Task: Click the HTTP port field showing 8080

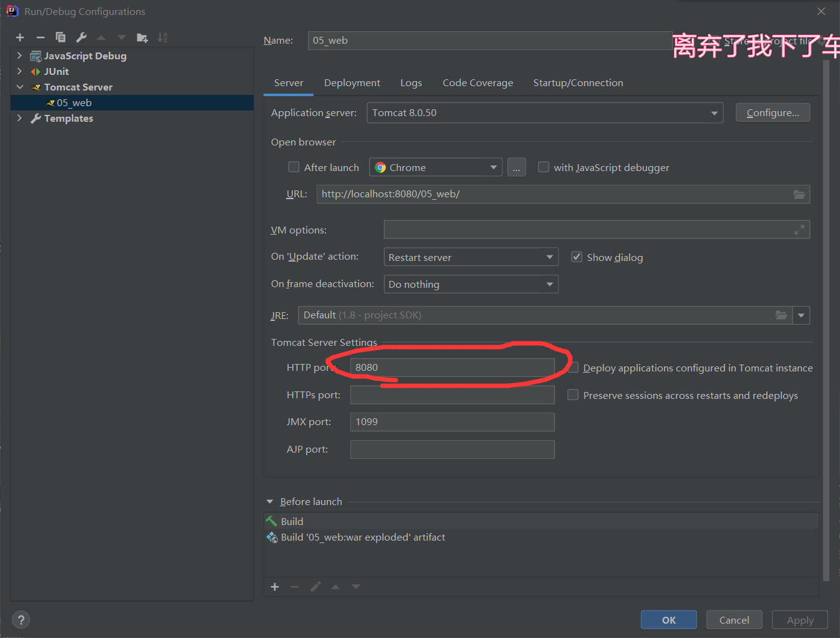Action: pyautogui.click(x=452, y=368)
